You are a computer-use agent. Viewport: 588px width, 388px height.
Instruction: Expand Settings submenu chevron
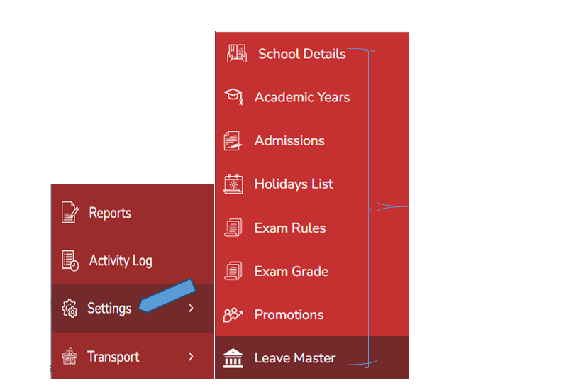coord(191,308)
